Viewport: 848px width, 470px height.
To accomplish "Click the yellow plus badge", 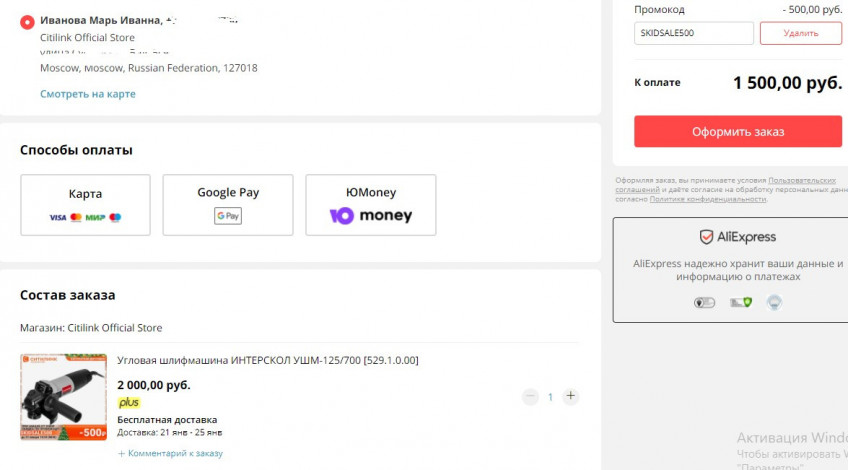I will click(129, 403).
